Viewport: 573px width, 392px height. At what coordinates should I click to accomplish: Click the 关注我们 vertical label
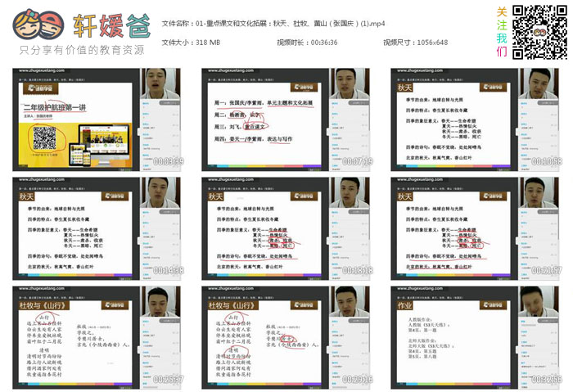502,32
